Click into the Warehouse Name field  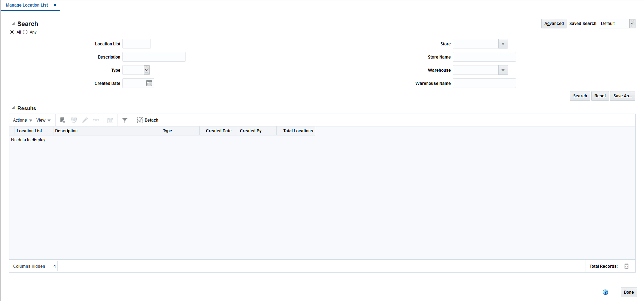point(484,83)
